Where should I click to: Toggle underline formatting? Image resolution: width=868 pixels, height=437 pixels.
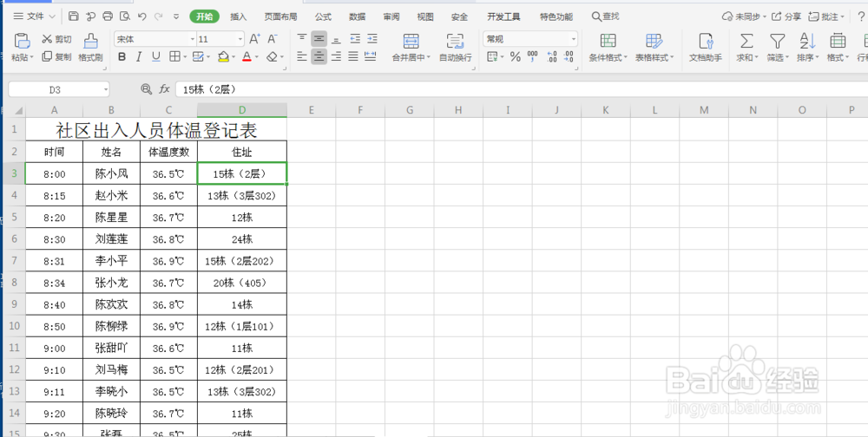[x=156, y=56]
